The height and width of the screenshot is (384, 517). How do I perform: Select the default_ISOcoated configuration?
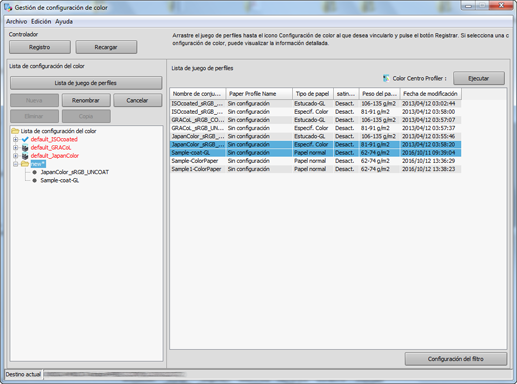pos(54,139)
